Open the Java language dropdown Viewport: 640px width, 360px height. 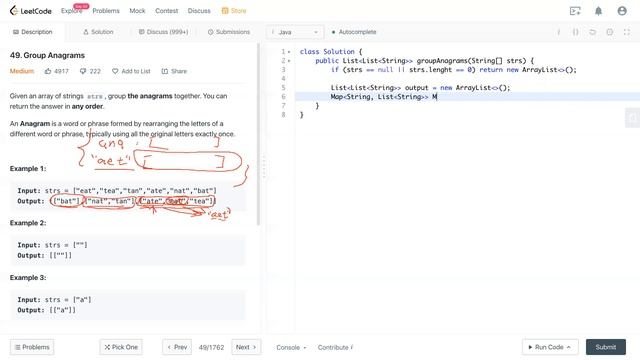pyautogui.click(x=295, y=32)
